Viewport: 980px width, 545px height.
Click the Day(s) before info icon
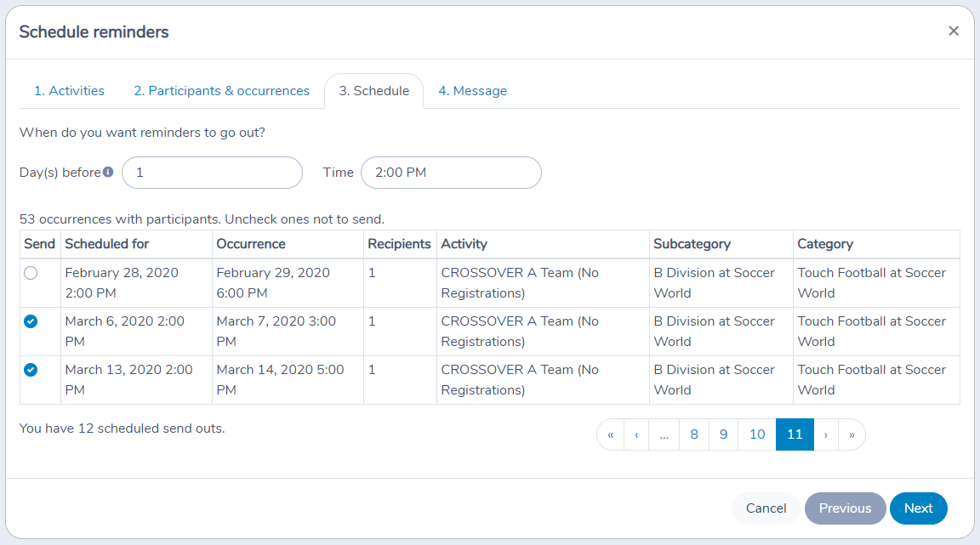pyautogui.click(x=108, y=172)
